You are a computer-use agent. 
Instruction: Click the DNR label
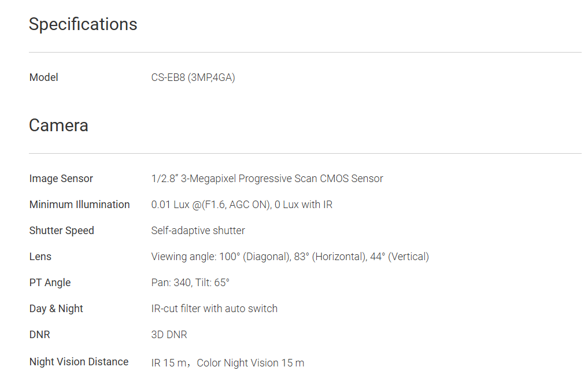click(40, 335)
